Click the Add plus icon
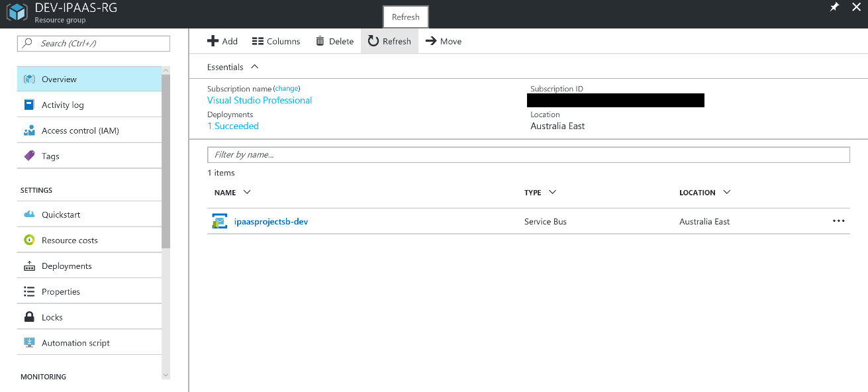Image resolution: width=868 pixels, height=392 pixels. 213,41
